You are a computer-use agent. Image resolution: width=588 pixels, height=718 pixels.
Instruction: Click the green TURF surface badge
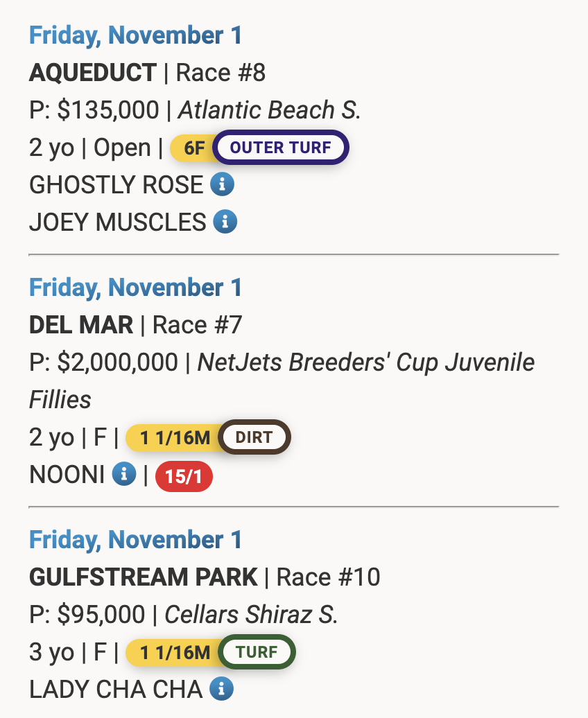tap(257, 652)
